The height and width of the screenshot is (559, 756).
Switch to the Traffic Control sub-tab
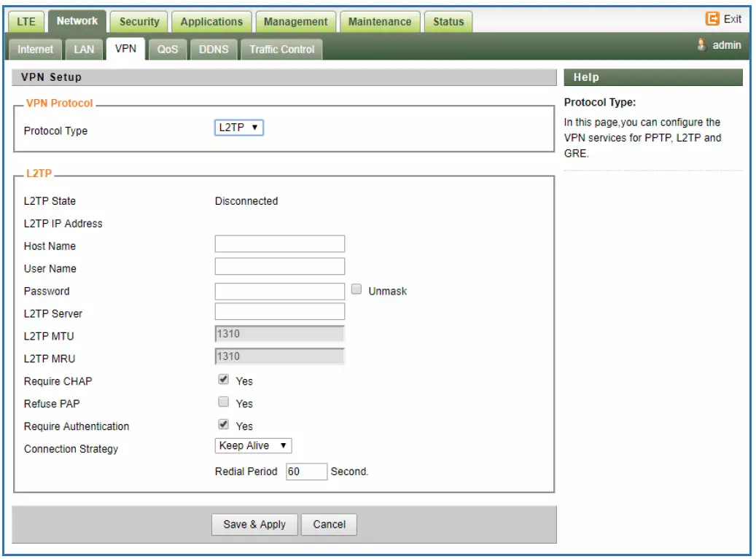[x=281, y=50]
